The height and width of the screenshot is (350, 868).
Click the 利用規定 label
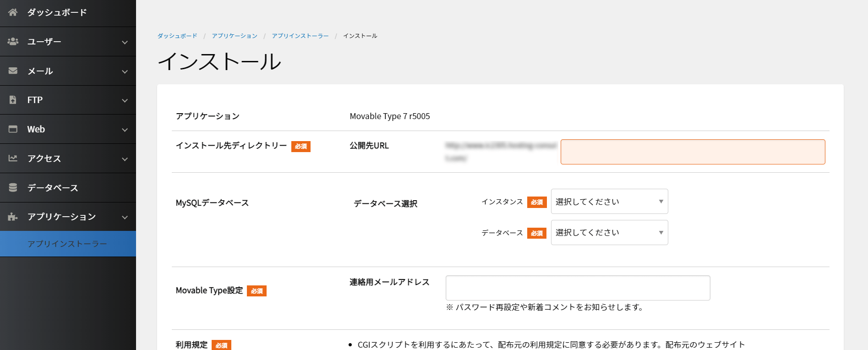[x=191, y=345]
